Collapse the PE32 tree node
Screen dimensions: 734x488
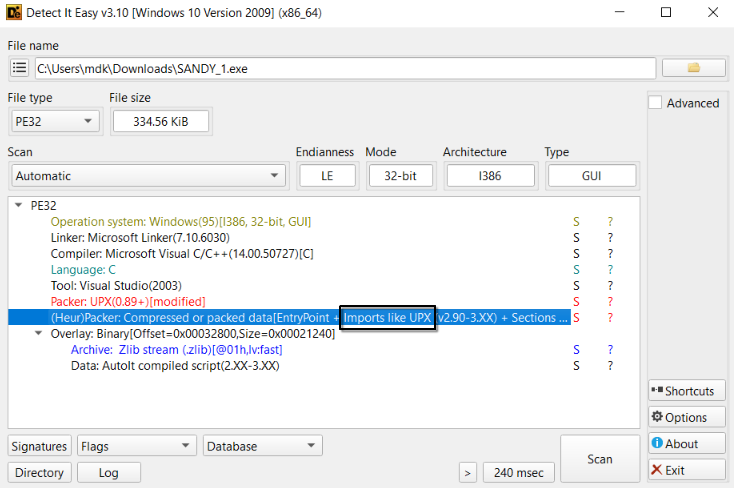18,205
